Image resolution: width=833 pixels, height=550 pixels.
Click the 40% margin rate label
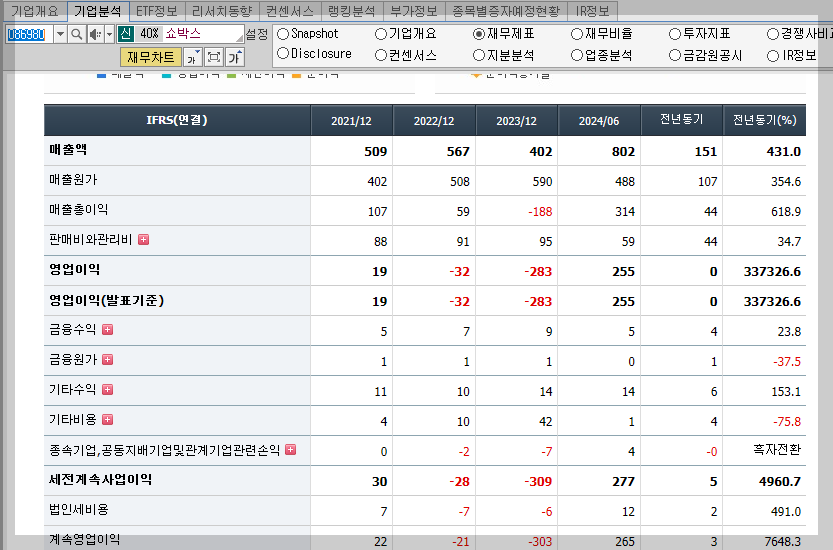[x=149, y=34]
